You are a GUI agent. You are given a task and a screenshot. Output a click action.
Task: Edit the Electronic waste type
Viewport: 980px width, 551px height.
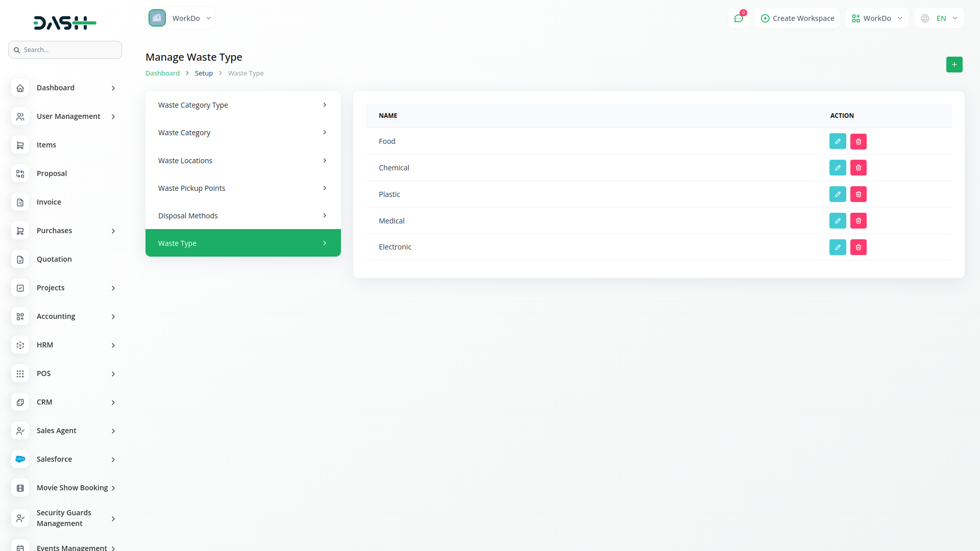pyautogui.click(x=838, y=247)
